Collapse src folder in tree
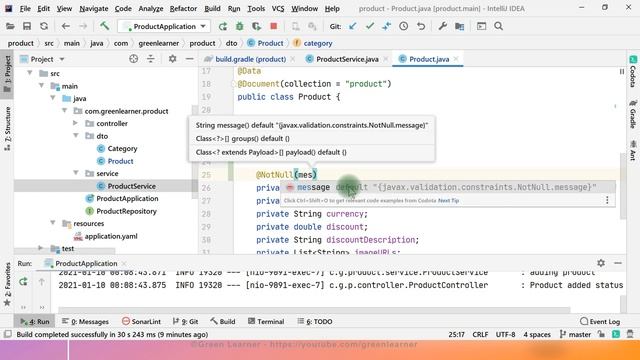This screenshot has width=640, height=360. 30,73
